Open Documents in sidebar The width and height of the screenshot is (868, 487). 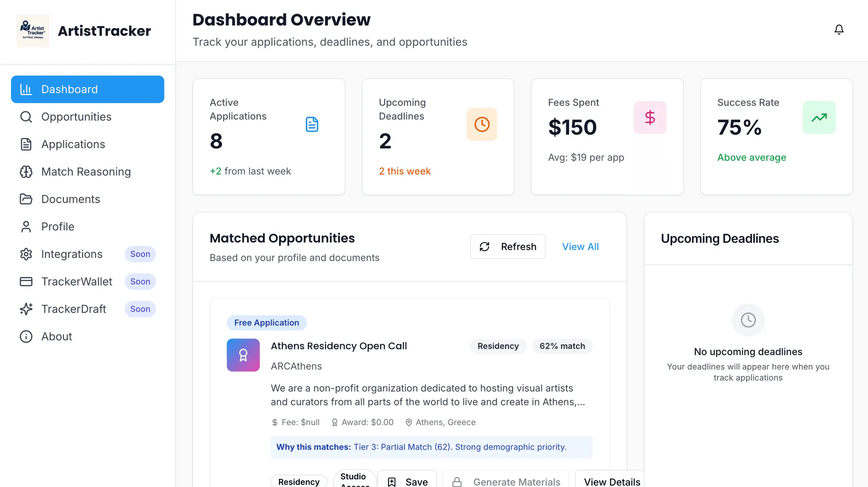(88, 199)
